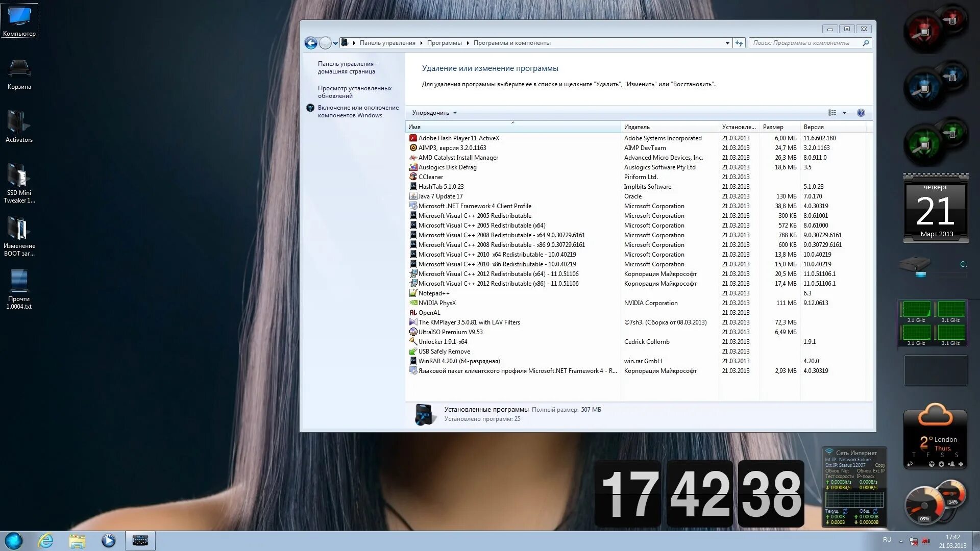Sort by the Имя column header
The width and height of the screenshot is (980, 551).
tap(513, 127)
